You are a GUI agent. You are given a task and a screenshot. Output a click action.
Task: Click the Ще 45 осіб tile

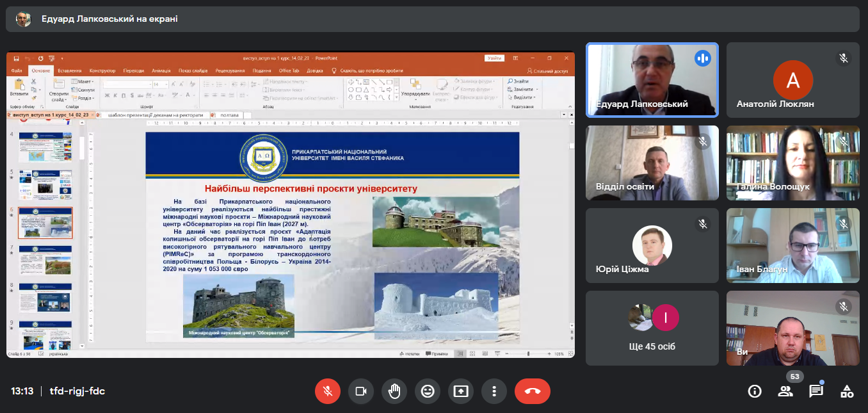pyautogui.click(x=652, y=328)
